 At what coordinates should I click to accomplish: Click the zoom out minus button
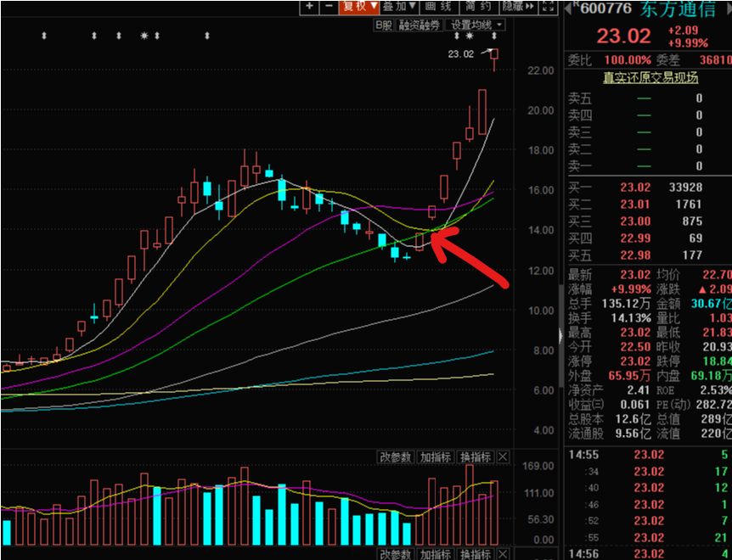pyautogui.click(x=327, y=7)
